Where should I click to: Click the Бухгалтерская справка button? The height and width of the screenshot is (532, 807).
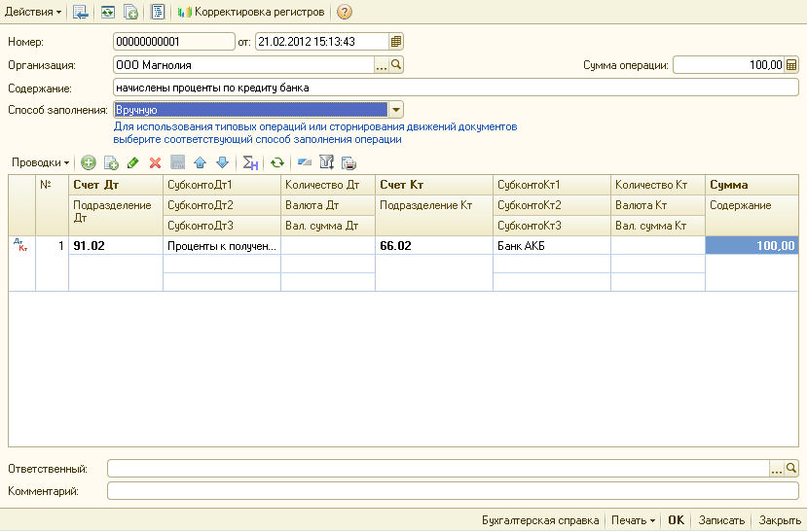(x=540, y=520)
